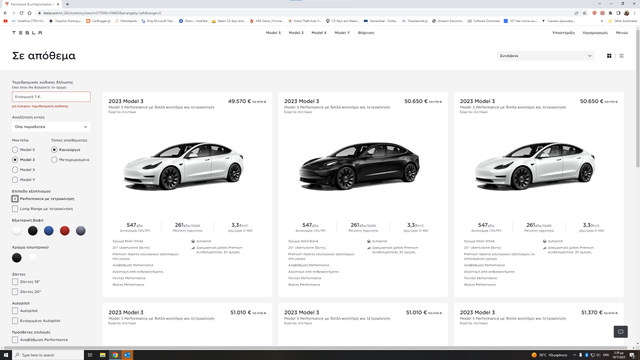This screenshot has width=640, height=360.
Task: Select the Καινούργια inventory type radio
Action: (x=54, y=150)
